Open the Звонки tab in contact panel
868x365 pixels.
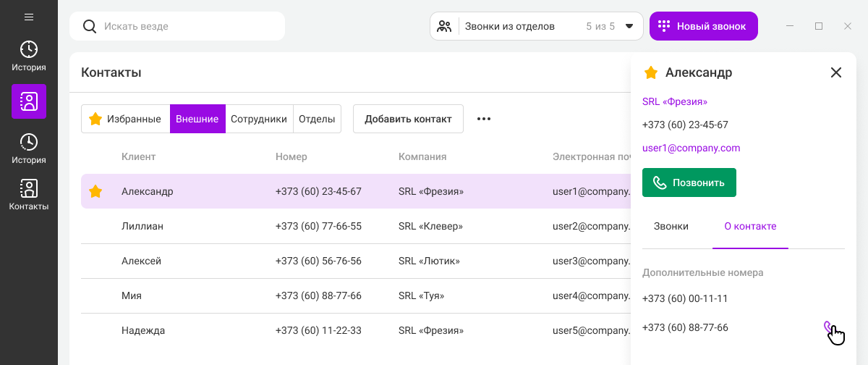[x=671, y=226]
